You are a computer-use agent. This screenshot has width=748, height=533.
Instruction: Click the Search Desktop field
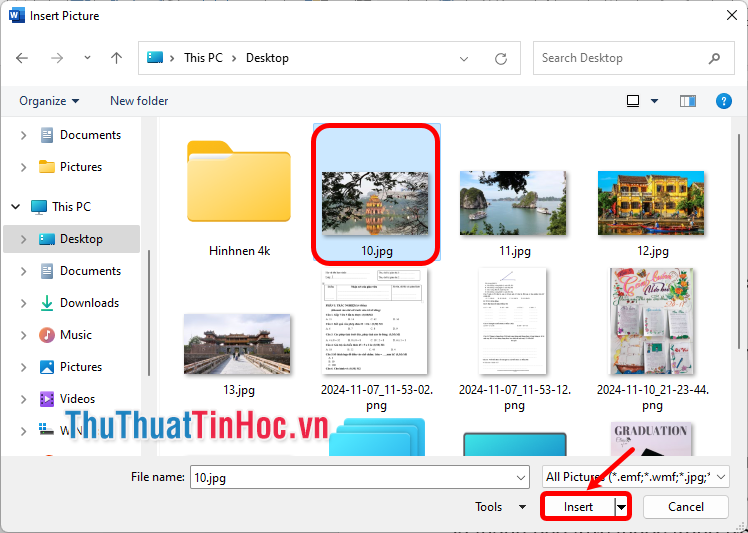(634, 58)
